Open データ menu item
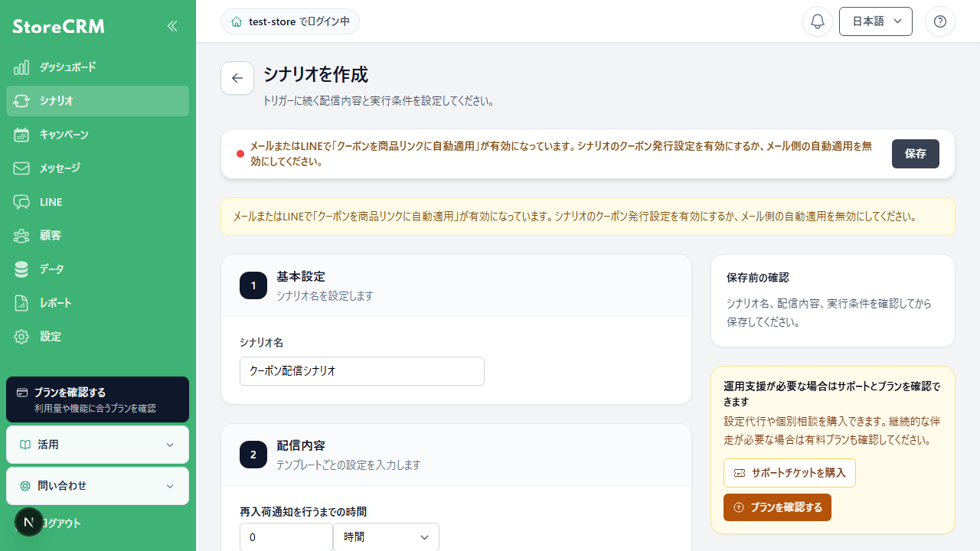Screen dimensions: 980x551 click(97, 269)
